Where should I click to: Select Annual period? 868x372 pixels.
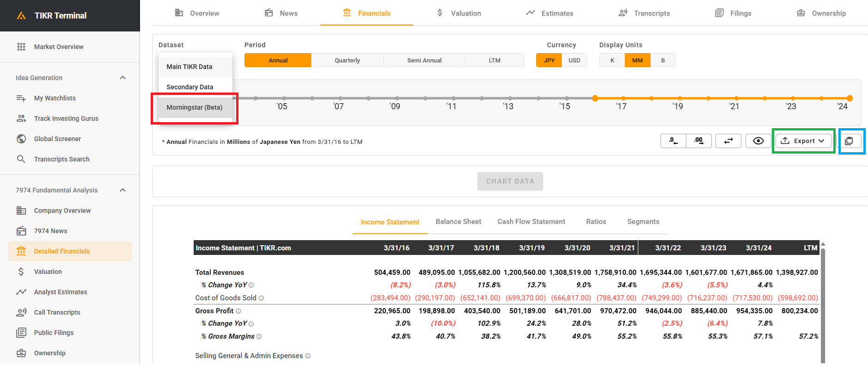tap(278, 61)
